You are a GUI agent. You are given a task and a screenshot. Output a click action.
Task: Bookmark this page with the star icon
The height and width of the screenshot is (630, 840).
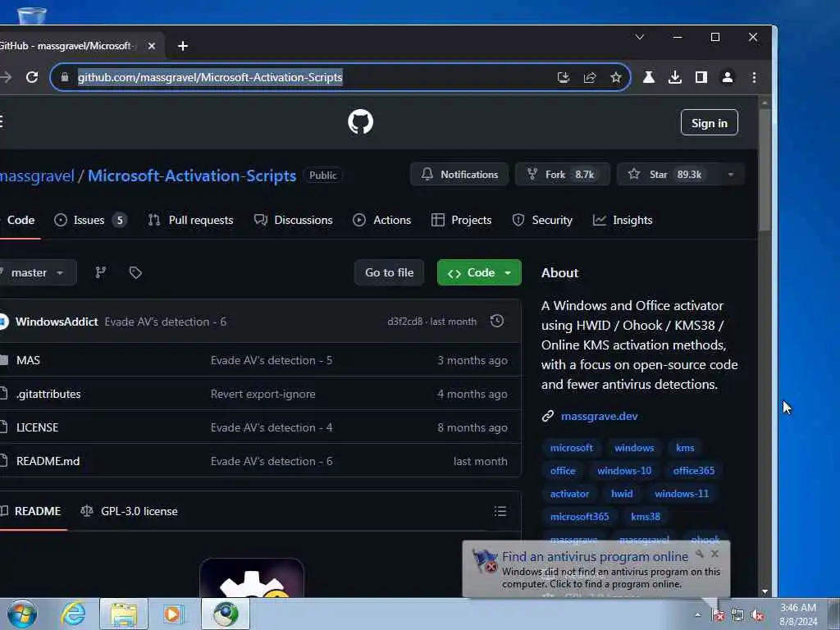pos(616,77)
